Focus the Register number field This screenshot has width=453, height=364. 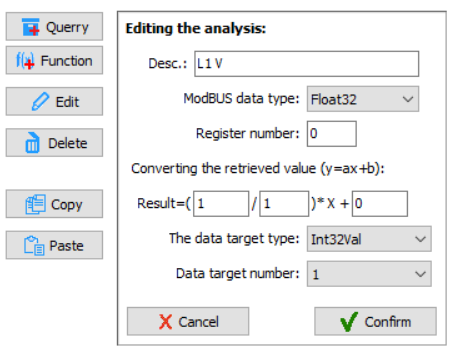tap(332, 134)
